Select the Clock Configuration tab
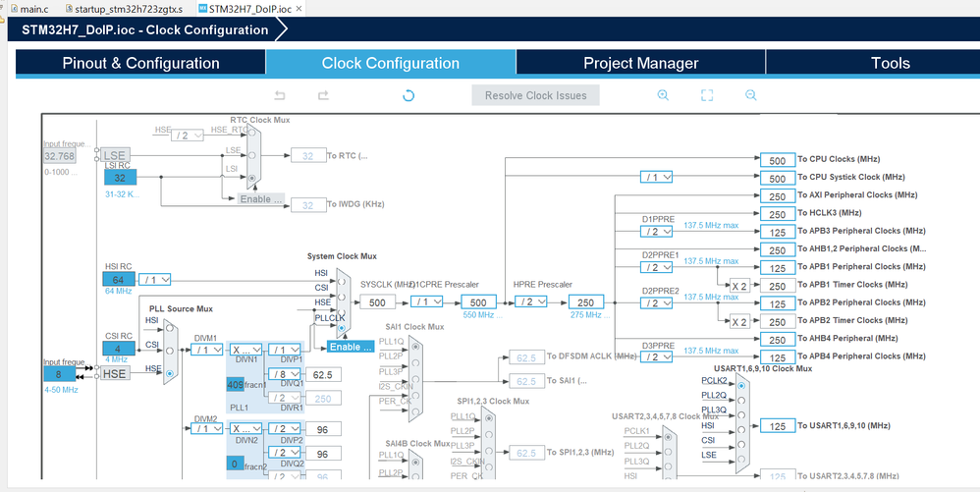980x492 pixels. pyautogui.click(x=391, y=63)
